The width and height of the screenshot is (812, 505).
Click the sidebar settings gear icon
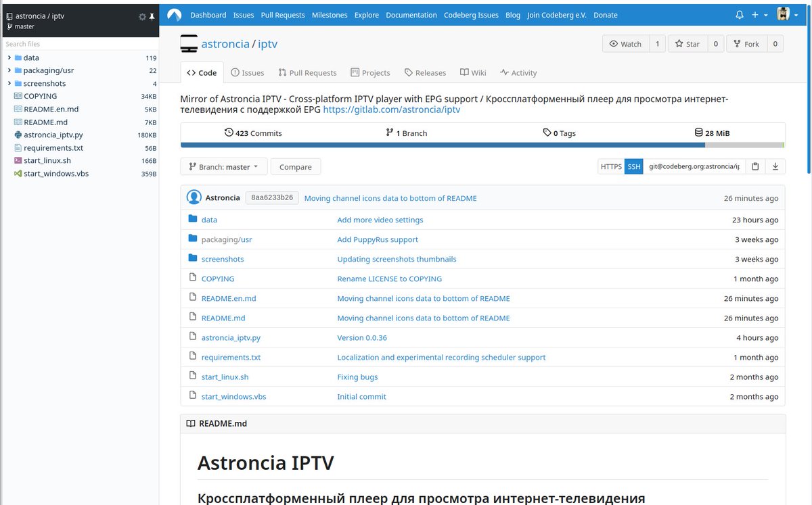141,16
